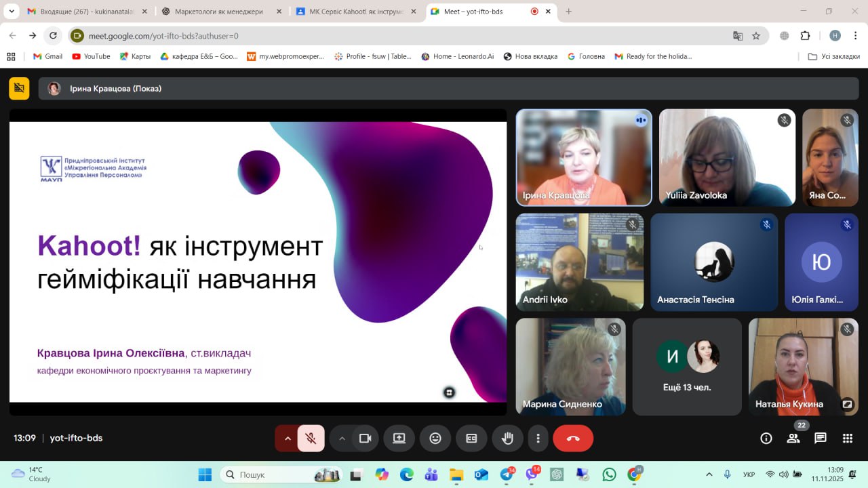Screen dimensions: 868x488
Task: Open WhatsApp from the taskbar
Action: point(610,474)
